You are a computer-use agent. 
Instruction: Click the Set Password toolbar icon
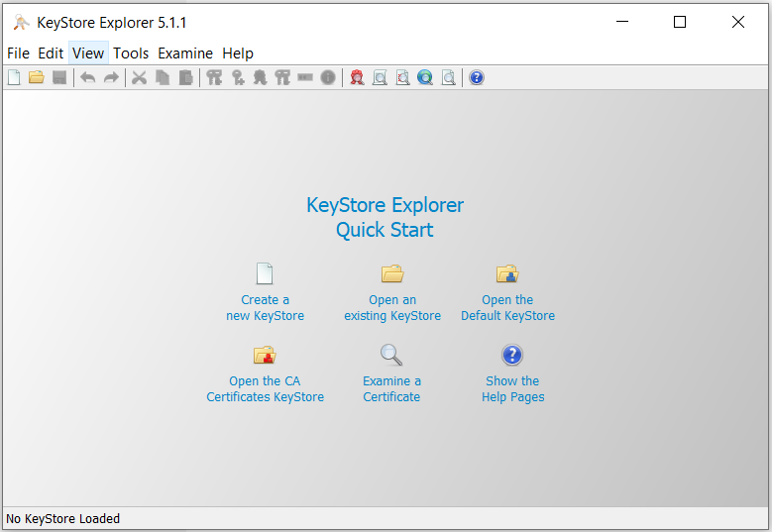click(305, 77)
